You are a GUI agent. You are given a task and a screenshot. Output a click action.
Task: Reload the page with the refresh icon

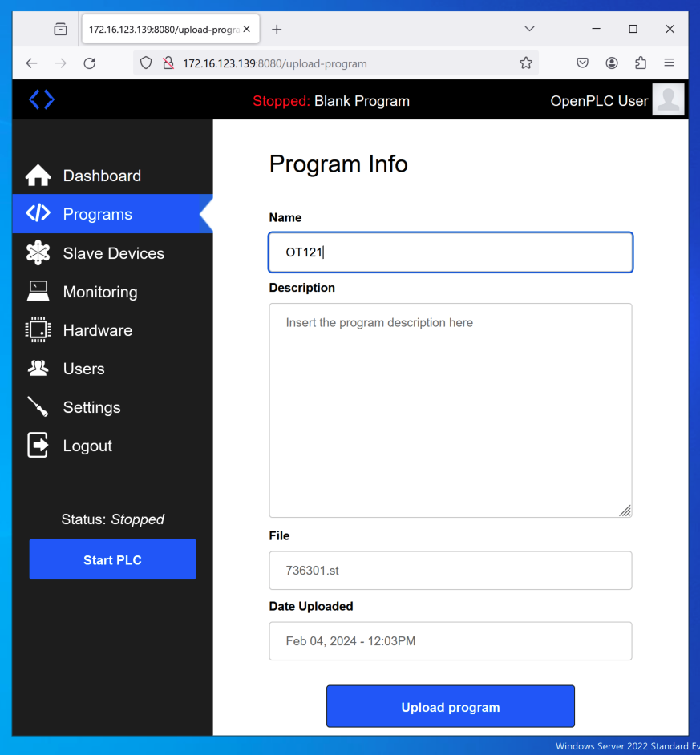pos(90,63)
